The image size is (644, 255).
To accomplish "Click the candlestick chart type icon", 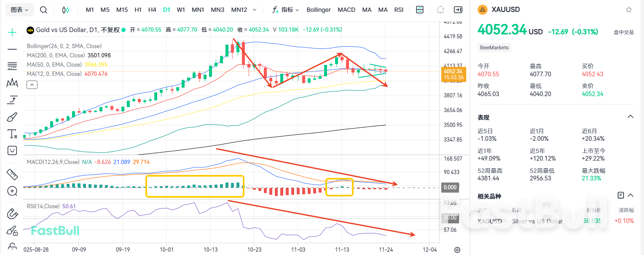I will [x=65, y=10].
